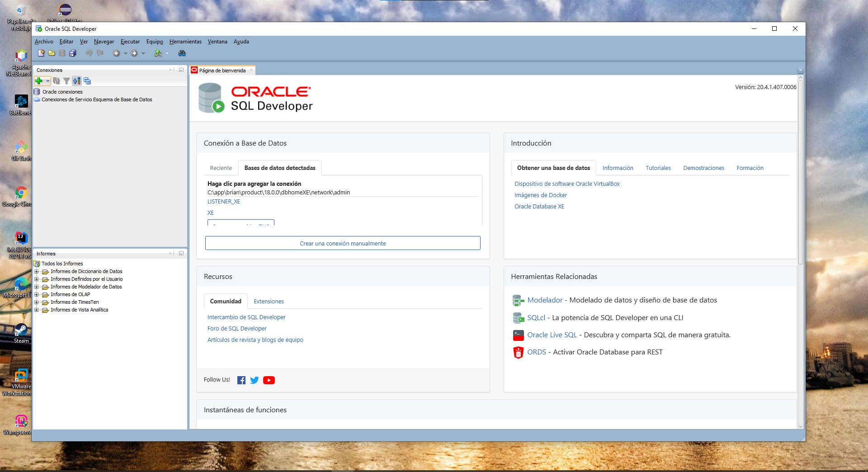Minimize the Conexiones panel

[181, 70]
